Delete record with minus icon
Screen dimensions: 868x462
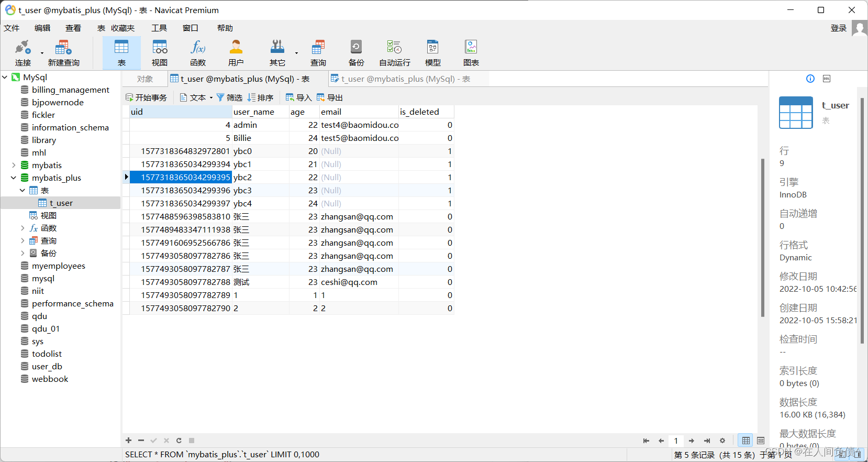coord(141,441)
